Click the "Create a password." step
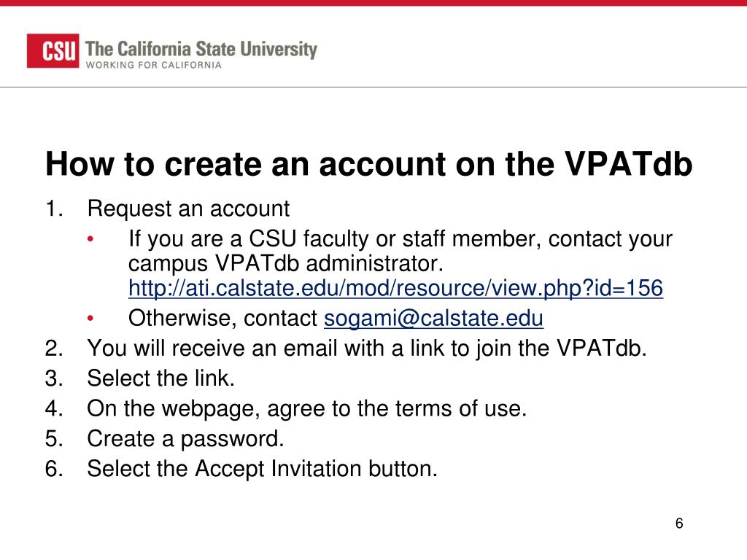 185,438
